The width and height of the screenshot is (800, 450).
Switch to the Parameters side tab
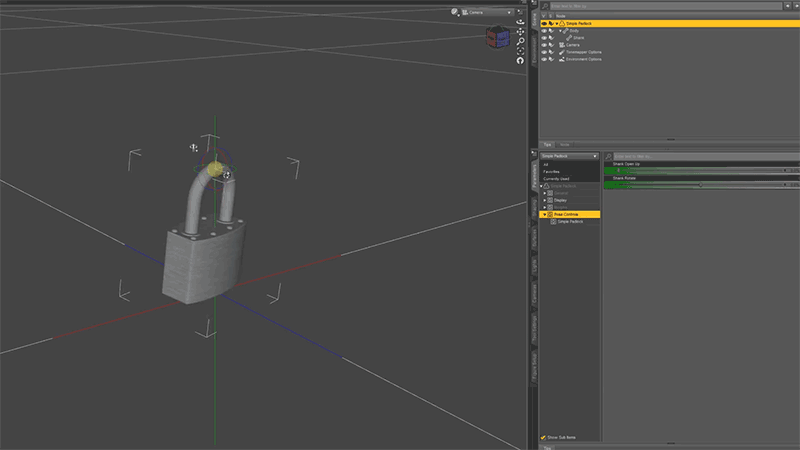534,177
